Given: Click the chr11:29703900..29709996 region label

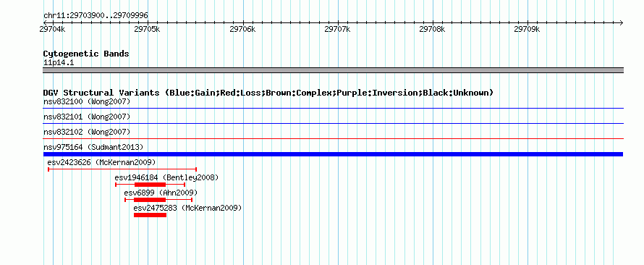Looking at the screenshot, I should [96, 15].
